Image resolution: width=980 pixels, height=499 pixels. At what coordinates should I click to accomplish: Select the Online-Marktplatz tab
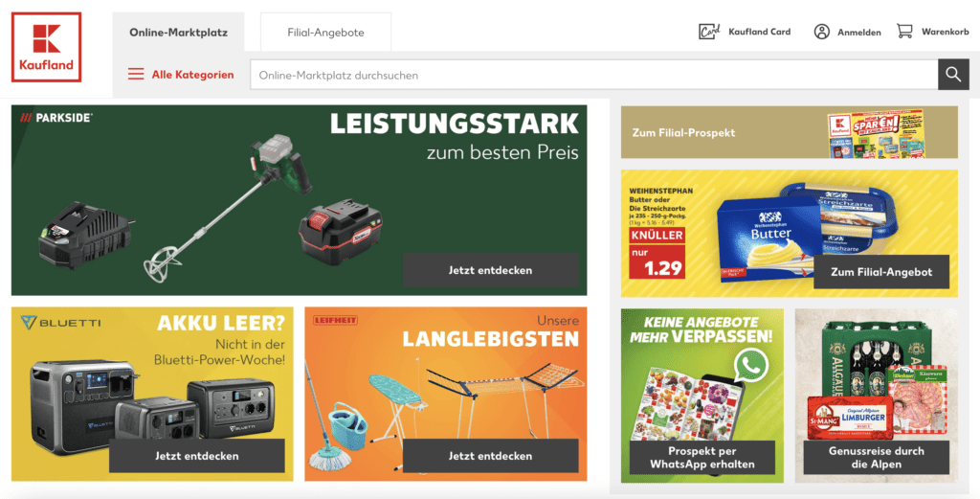tap(178, 32)
